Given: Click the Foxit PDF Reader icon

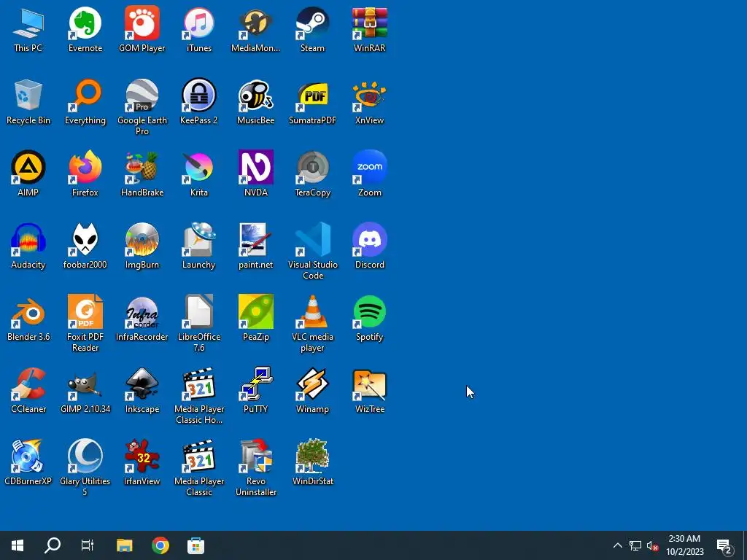Looking at the screenshot, I should coord(85,312).
